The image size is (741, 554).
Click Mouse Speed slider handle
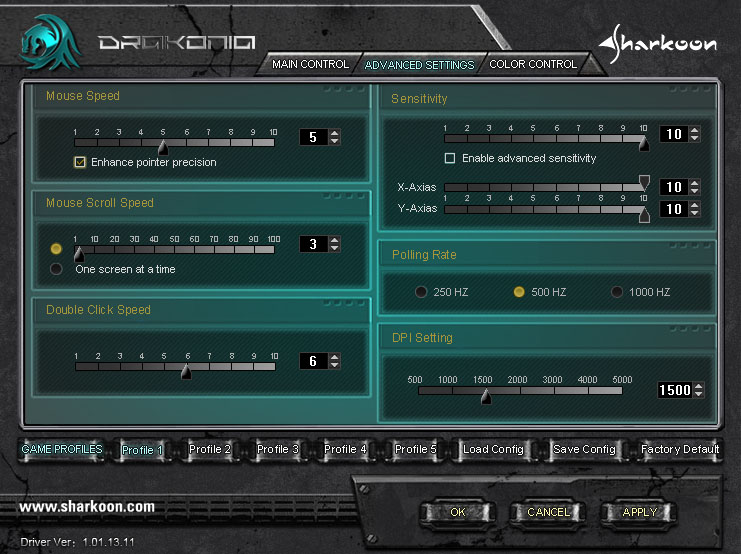click(x=163, y=147)
